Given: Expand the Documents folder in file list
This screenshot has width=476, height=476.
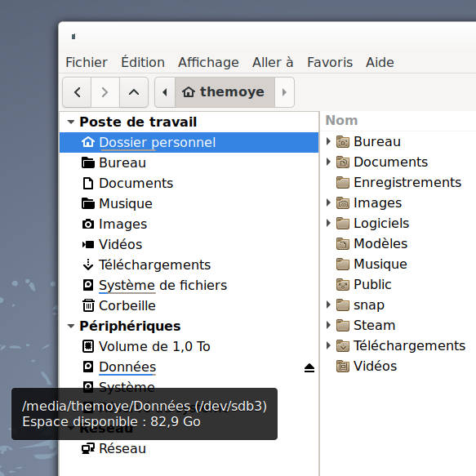Looking at the screenshot, I should pyautogui.click(x=328, y=162).
